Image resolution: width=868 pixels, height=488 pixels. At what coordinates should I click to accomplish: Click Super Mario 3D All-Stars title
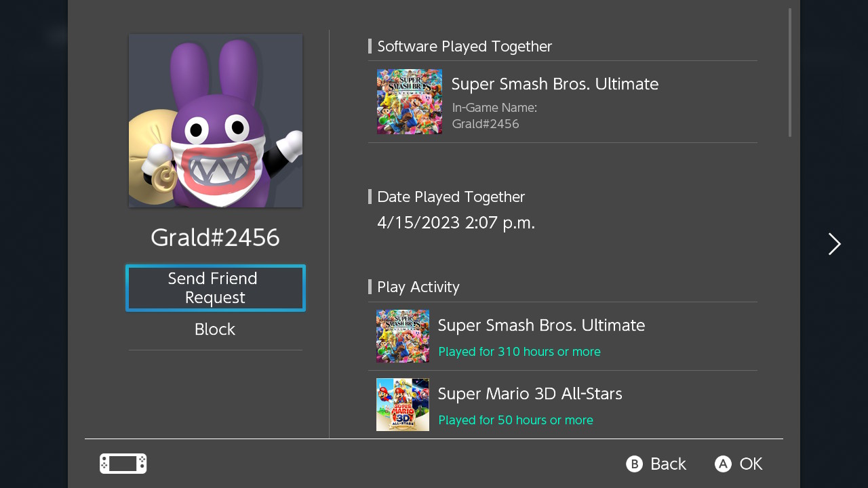click(x=530, y=394)
